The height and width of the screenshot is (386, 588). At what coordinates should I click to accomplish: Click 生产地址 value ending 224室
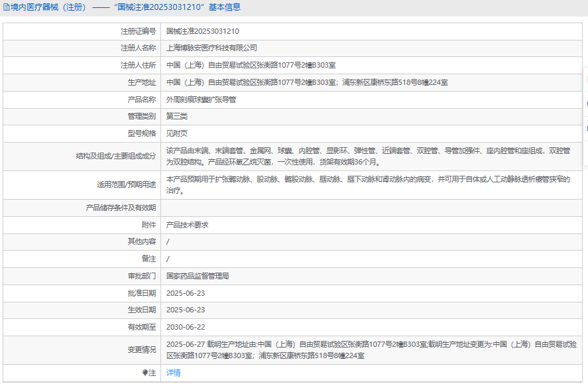307,82
